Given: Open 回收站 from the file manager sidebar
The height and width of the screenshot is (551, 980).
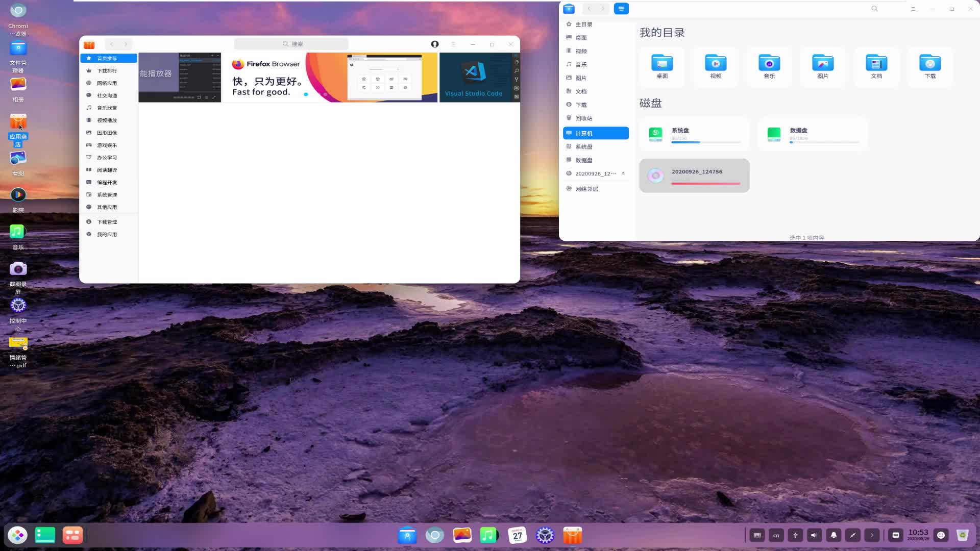Looking at the screenshot, I should click(583, 118).
